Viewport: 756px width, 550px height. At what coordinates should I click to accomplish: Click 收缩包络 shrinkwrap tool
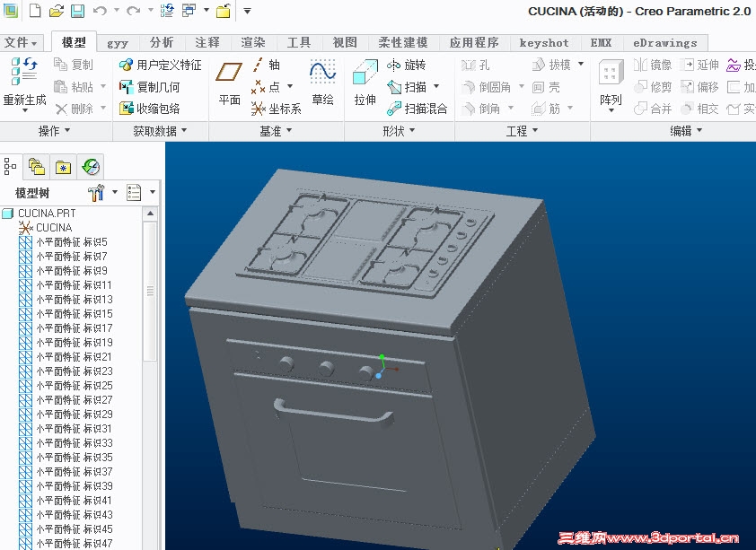pyautogui.click(x=149, y=109)
